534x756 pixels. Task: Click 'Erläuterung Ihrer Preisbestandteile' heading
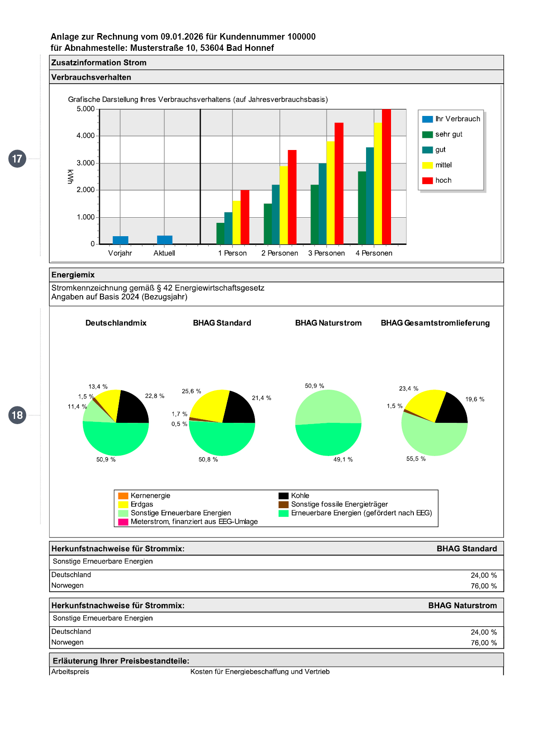point(121,661)
